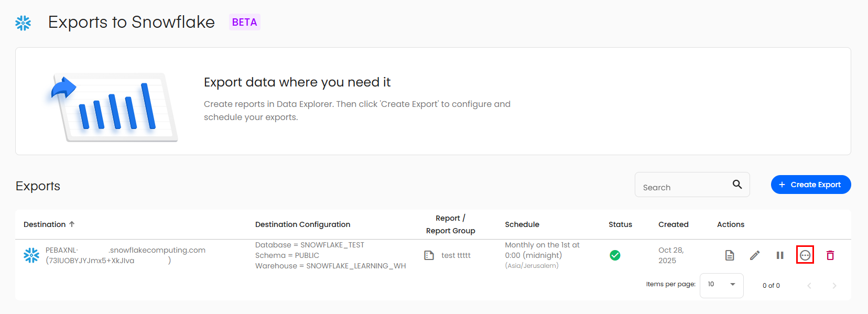Click the Schedule column header
Screen dimensions: 868x314
(522, 224)
